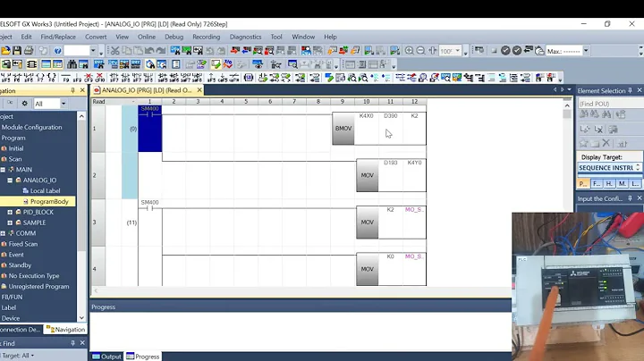Switch to the Output tab
The width and height of the screenshot is (644, 361).
106,357
